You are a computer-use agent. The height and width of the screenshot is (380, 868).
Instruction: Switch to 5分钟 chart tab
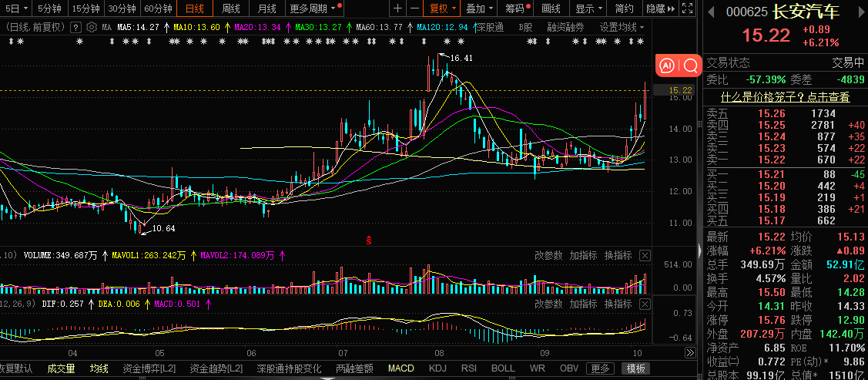click(x=49, y=8)
